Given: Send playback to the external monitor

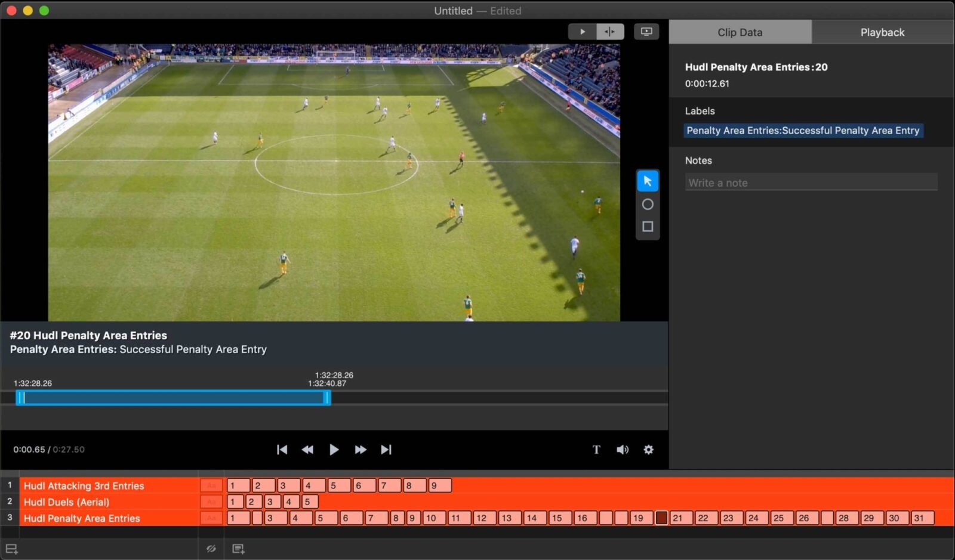Looking at the screenshot, I should pos(646,31).
